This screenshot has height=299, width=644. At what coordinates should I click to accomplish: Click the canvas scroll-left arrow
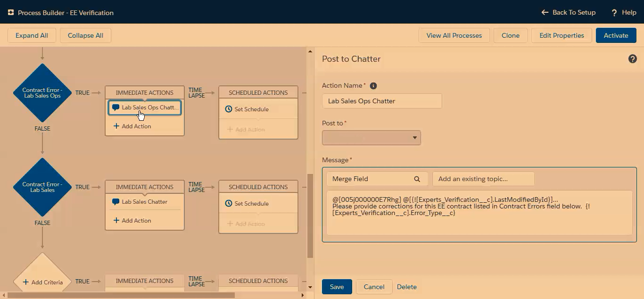3,295
